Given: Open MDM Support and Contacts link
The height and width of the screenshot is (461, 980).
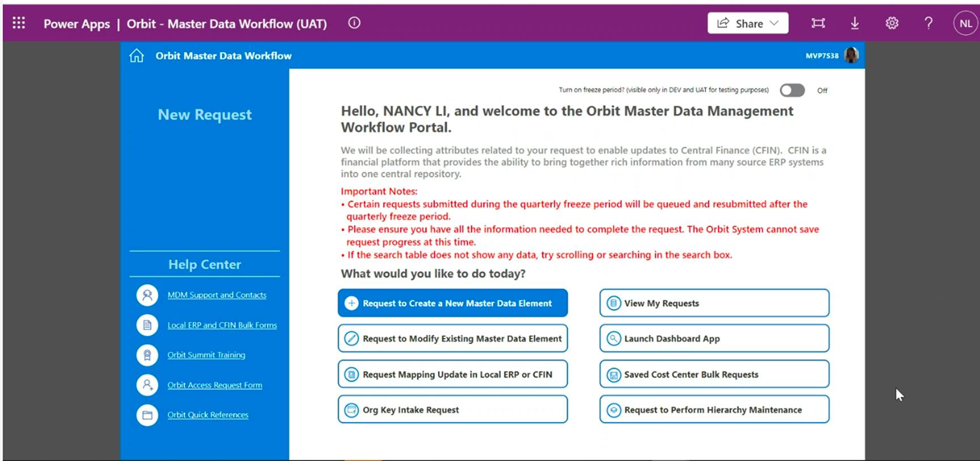Looking at the screenshot, I should point(217,295).
